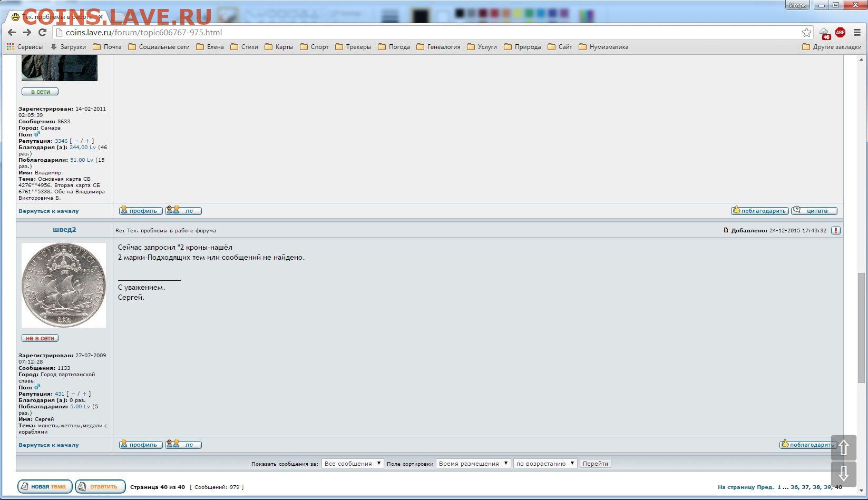Send лс to the Самара user

coord(183,211)
